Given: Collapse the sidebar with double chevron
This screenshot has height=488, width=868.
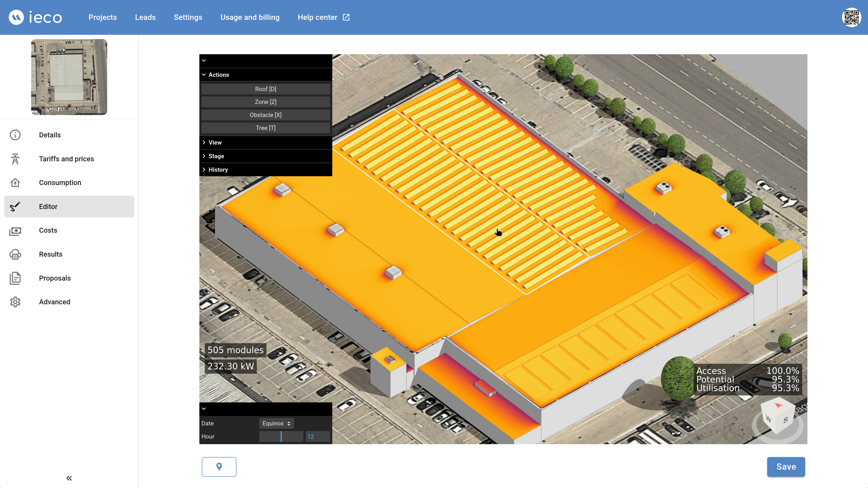Looking at the screenshot, I should pos(69,478).
